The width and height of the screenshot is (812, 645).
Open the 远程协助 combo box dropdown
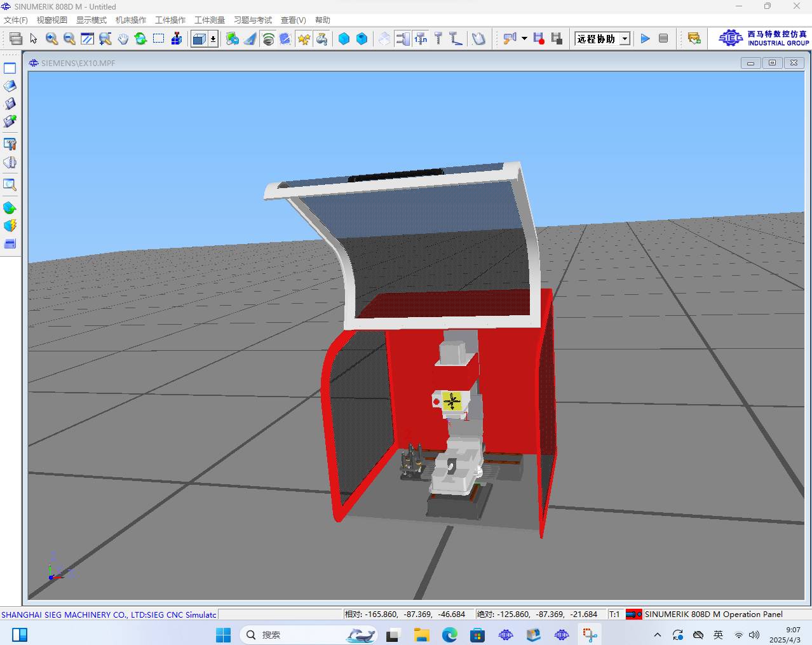click(625, 39)
